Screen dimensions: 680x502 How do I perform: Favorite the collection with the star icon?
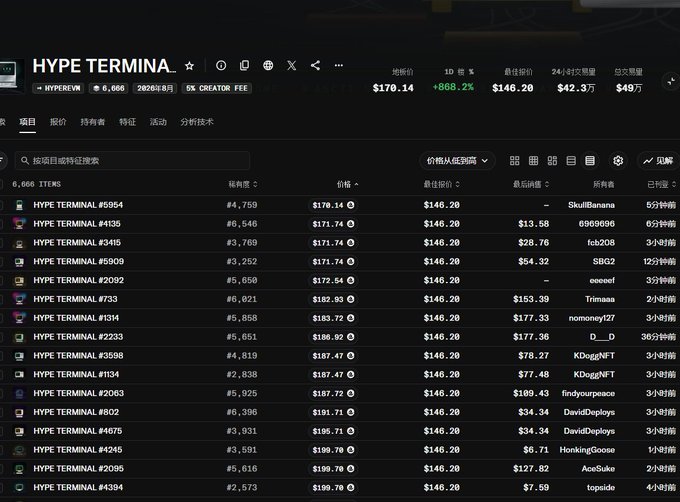click(x=190, y=66)
